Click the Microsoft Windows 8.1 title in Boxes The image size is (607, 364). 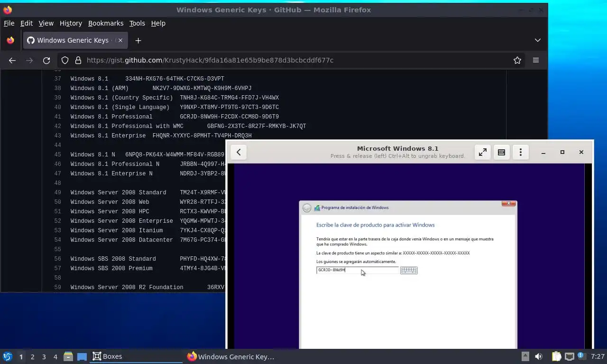click(x=397, y=148)
